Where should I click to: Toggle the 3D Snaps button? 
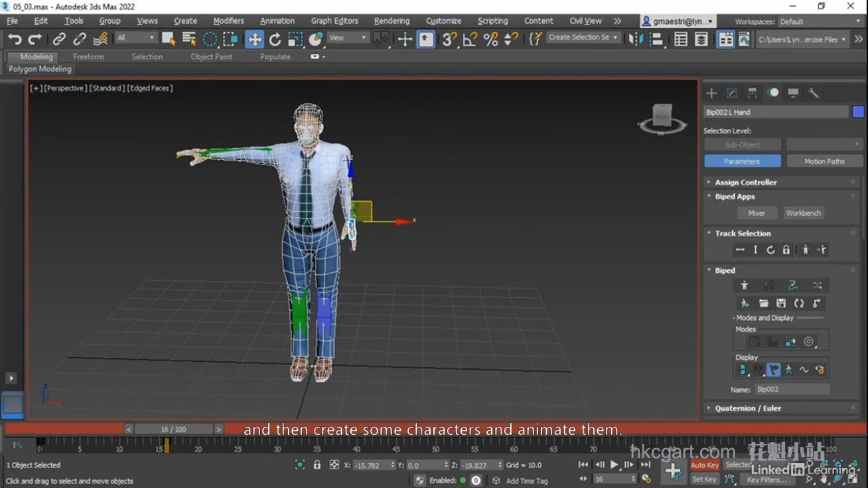pos(449,39)
